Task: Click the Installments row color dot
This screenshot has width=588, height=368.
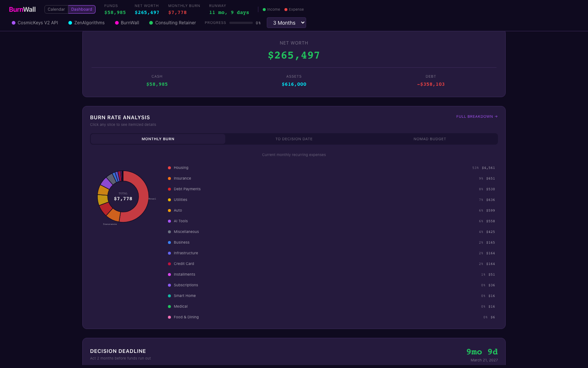Action: tap(169, 275)
